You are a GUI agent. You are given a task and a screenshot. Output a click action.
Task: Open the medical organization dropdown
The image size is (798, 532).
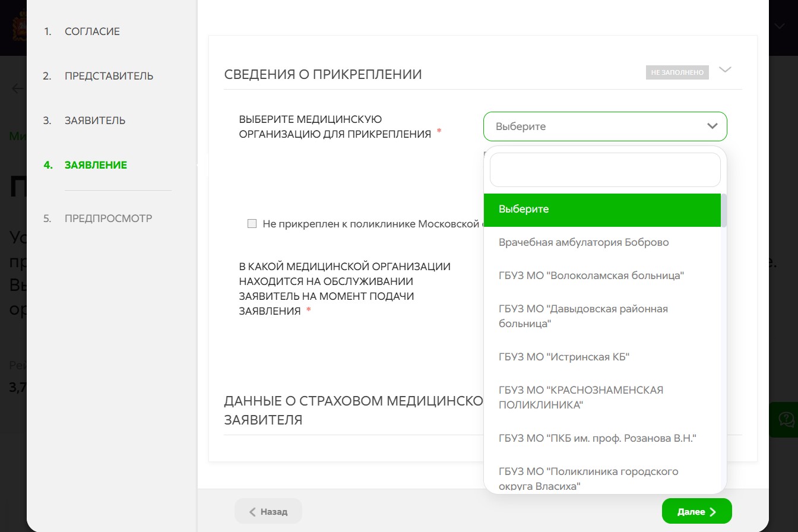point(604,126)
